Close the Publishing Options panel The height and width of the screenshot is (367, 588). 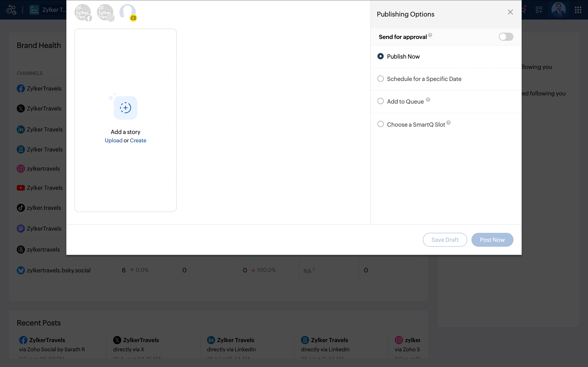pos(510,12)
